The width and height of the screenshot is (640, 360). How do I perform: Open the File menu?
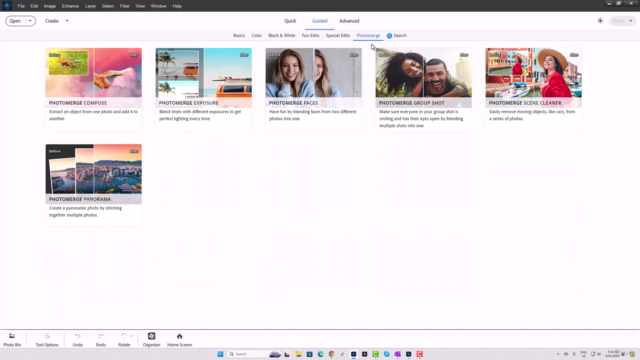(21, 6)
